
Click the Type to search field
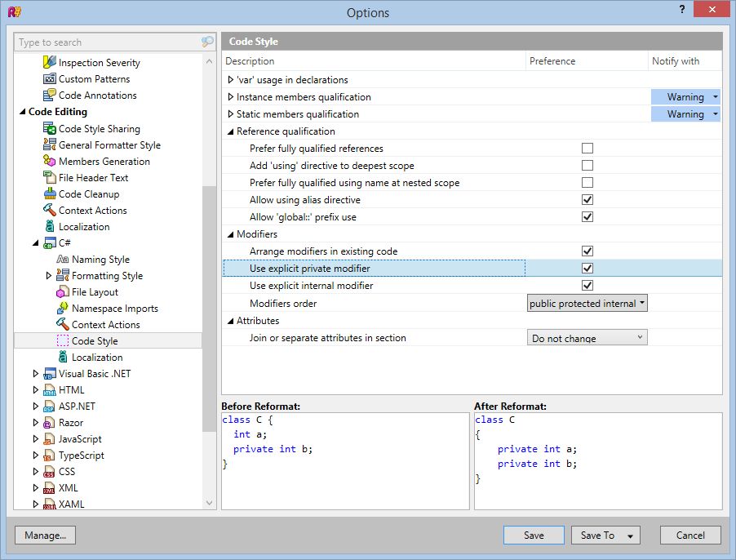(x=106, y=42)
